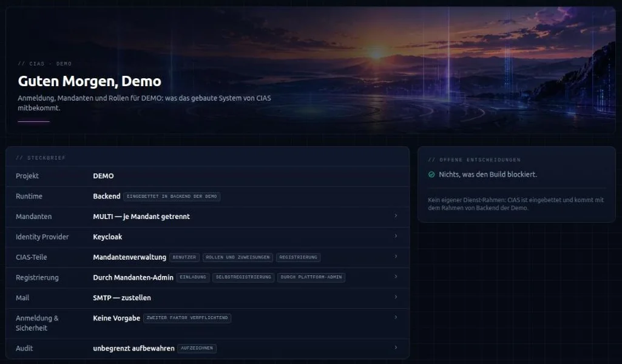Choose the EINLADUNG tag
622x364 pixels.
pos(193,277)
